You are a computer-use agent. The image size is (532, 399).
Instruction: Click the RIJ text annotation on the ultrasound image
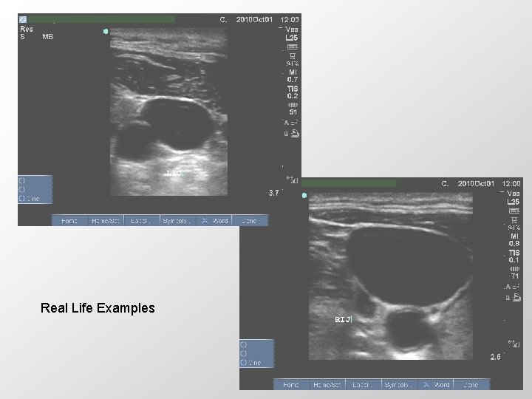(343, 320)
